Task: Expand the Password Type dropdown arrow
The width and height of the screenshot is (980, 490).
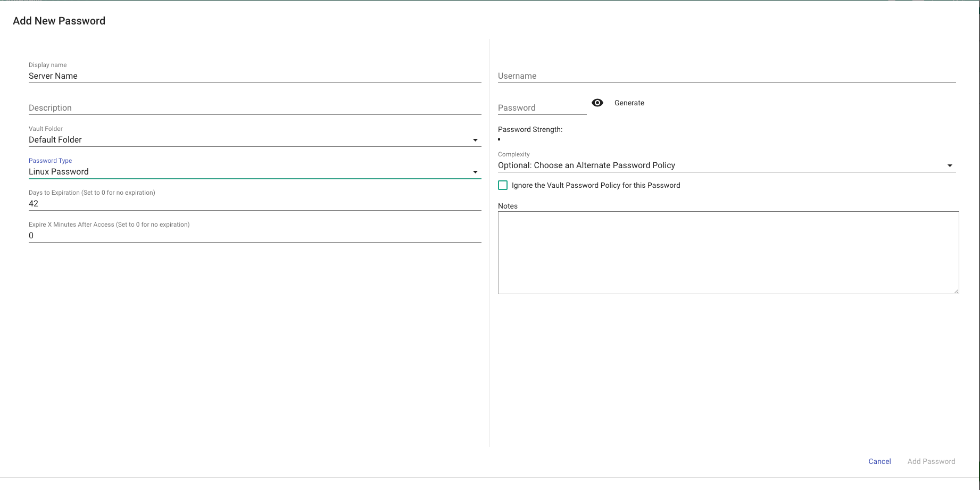Action: point(475,172)
